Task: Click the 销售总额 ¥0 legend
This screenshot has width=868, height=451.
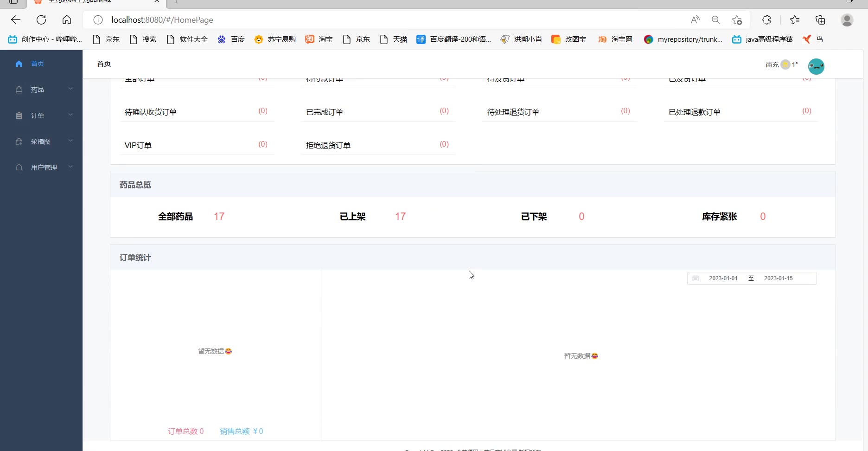Action: [x=241, y=432]
